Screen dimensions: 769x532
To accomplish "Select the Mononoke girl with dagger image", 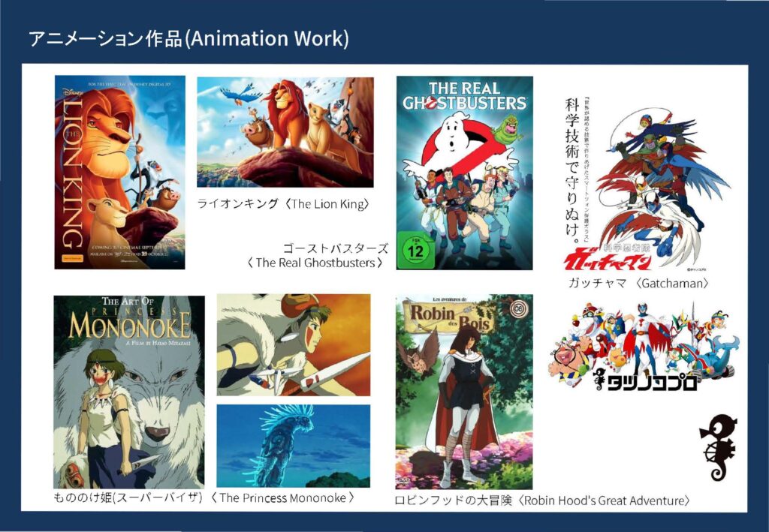I will (x=294, y=345).
